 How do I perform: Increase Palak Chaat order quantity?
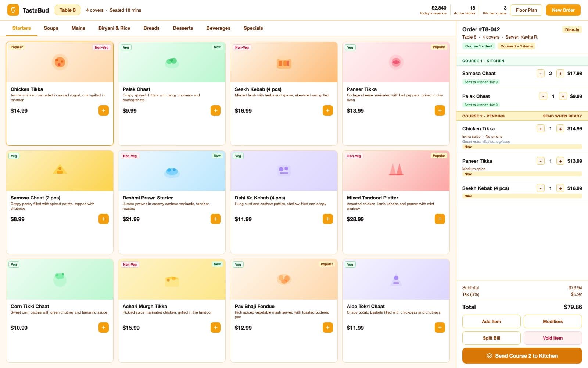563,96
